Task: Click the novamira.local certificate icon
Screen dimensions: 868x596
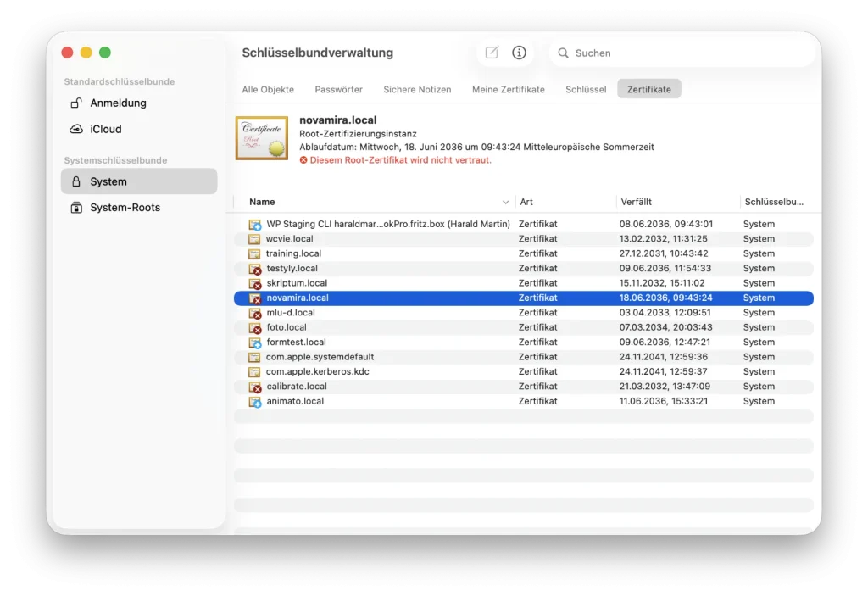Action: [254, 298]
